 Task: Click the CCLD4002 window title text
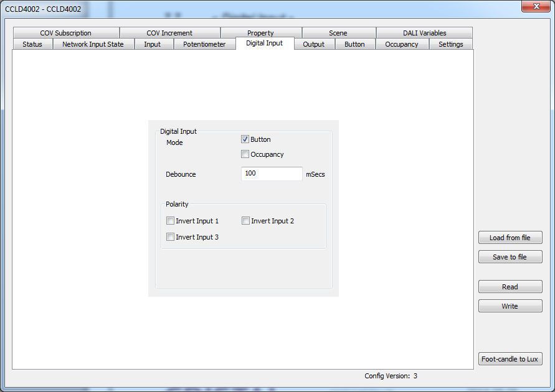click(x=43, y=9)
